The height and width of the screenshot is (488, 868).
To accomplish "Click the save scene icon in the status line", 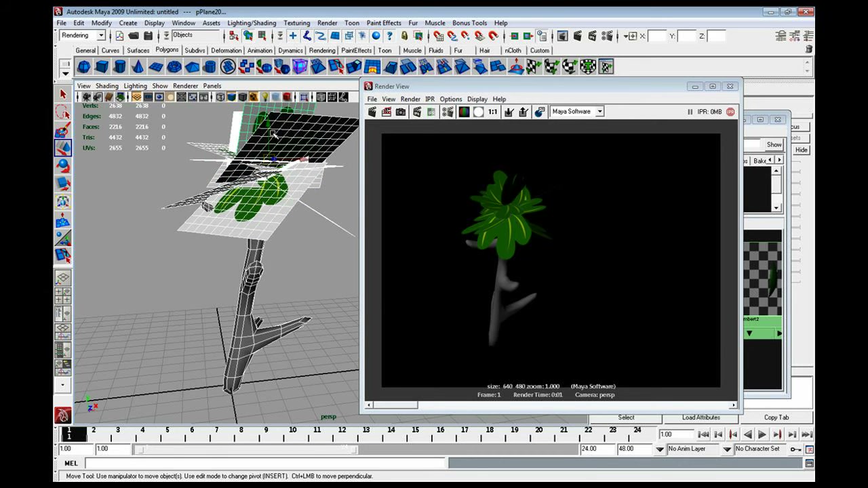I will 148,36.
